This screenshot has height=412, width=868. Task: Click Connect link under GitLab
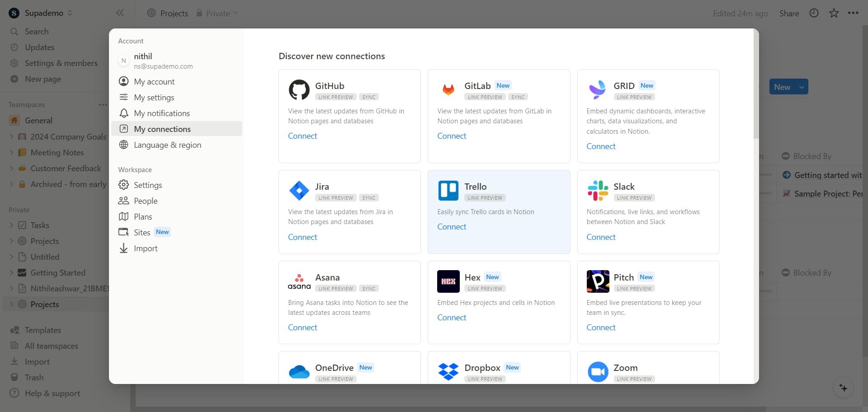(x=451, y=136)
